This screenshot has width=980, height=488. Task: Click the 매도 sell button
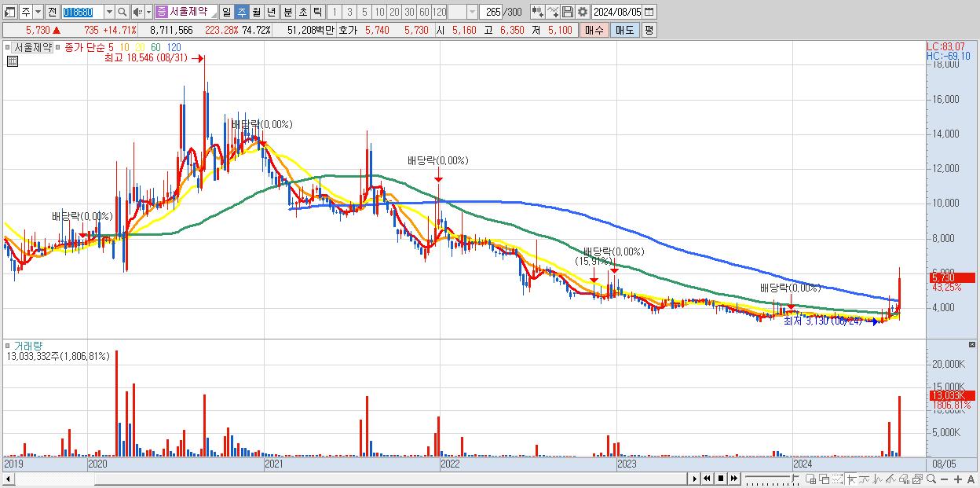coord(624,30)
